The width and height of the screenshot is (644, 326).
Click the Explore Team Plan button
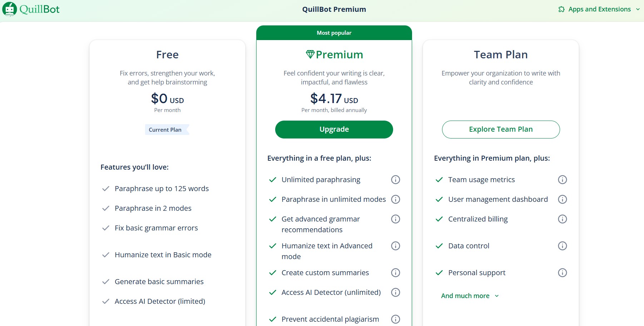[x=501, y=129]
